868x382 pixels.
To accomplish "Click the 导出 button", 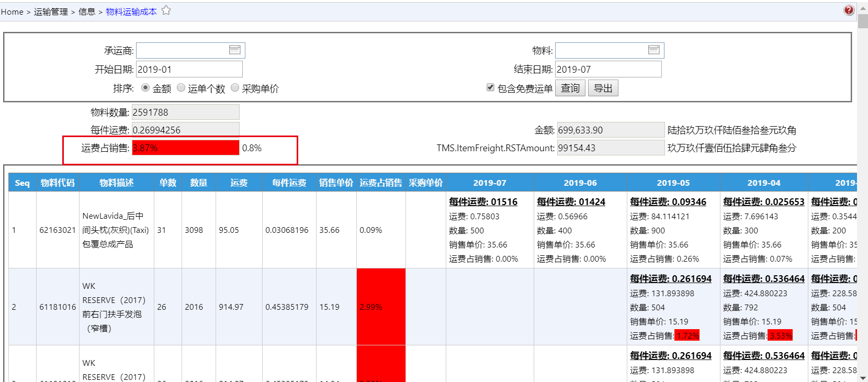I will pos(603,88).
